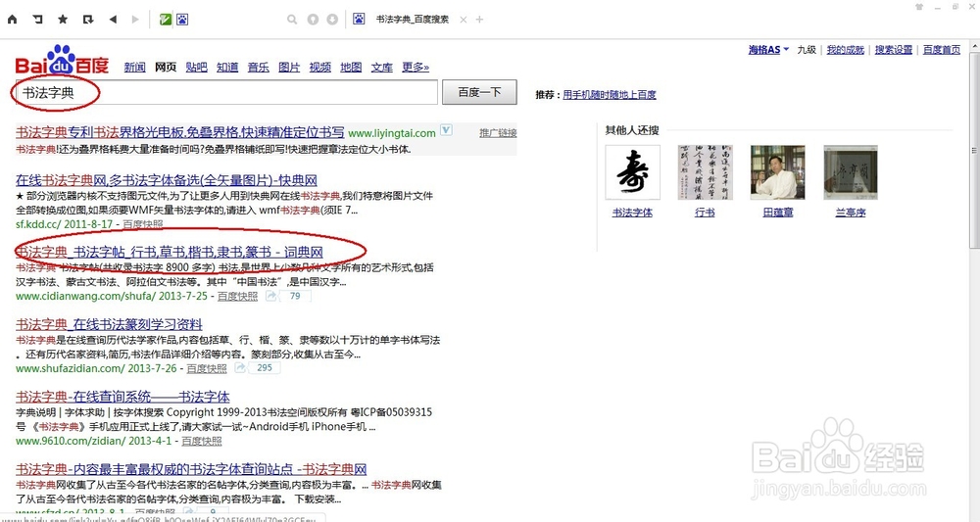Open the 地图 search category
This screenshot has width=980, height=522.
point(351,67)
